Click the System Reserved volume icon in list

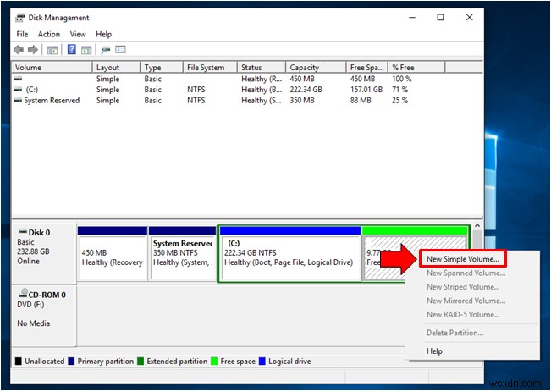[x=18, y=100]
